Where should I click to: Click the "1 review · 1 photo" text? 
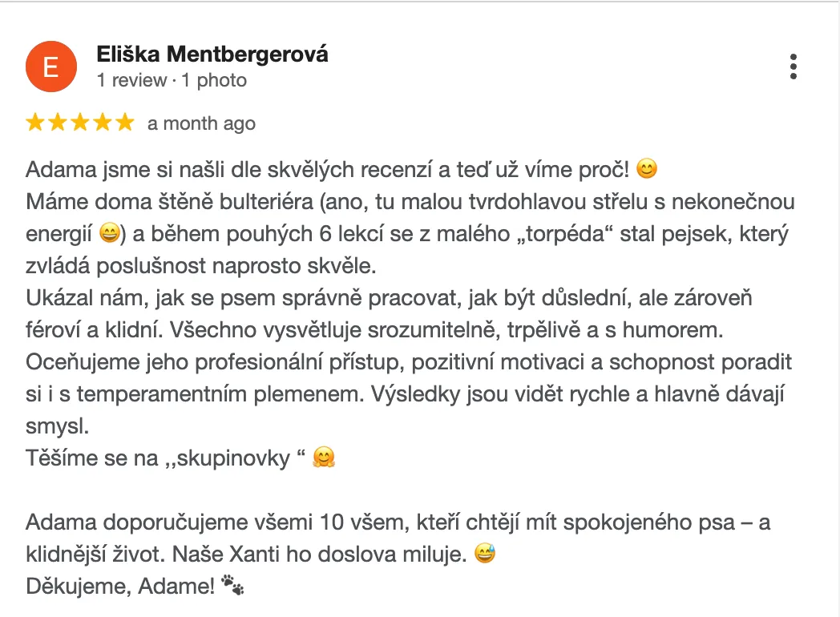[172, 80]
